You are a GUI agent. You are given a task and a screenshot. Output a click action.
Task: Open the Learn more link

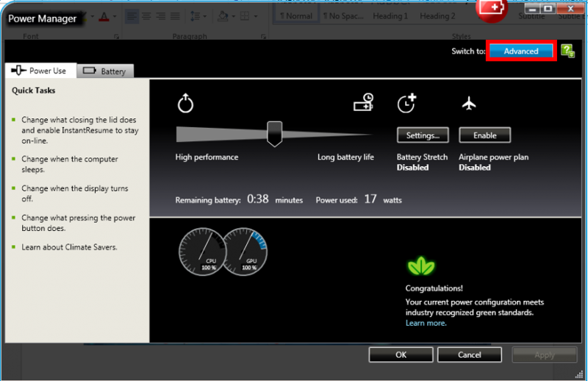(x=426, y=323)
